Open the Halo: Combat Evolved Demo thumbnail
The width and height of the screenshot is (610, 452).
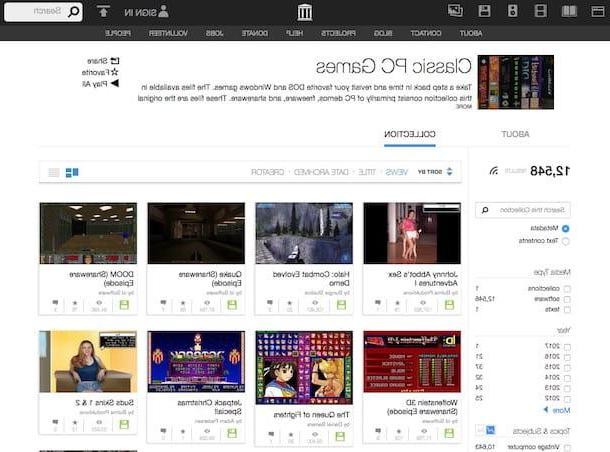coord(304,233)
